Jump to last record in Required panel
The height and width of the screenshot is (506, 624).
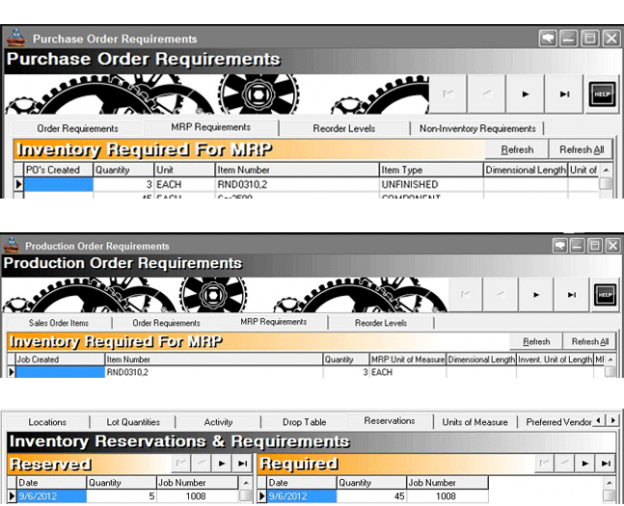(x=606, y=463)
